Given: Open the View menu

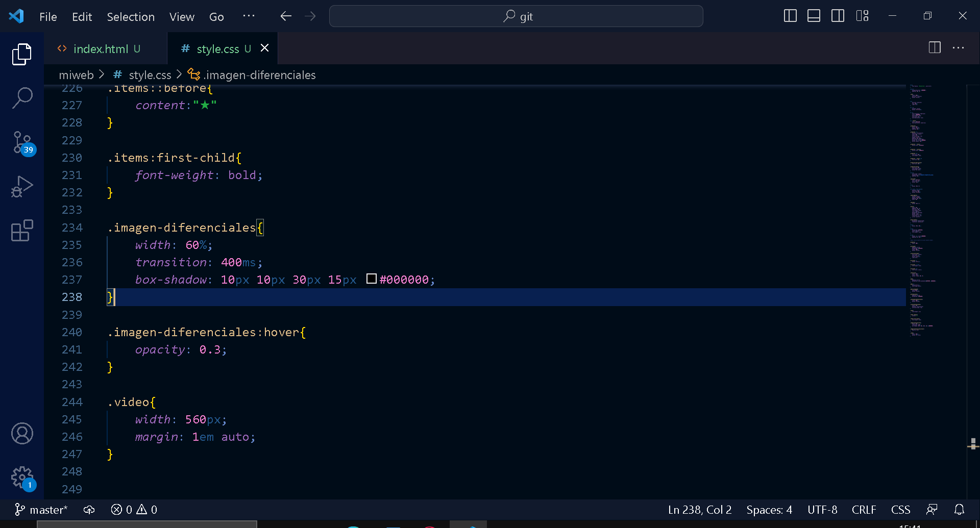Looking at the screenshot, I should tap(182, 17).
